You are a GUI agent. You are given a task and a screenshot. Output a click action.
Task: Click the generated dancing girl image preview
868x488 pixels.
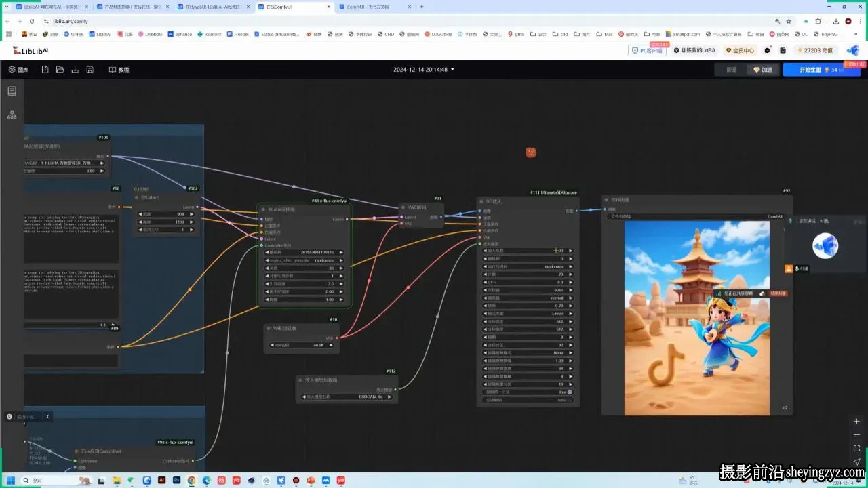(697, 318)
